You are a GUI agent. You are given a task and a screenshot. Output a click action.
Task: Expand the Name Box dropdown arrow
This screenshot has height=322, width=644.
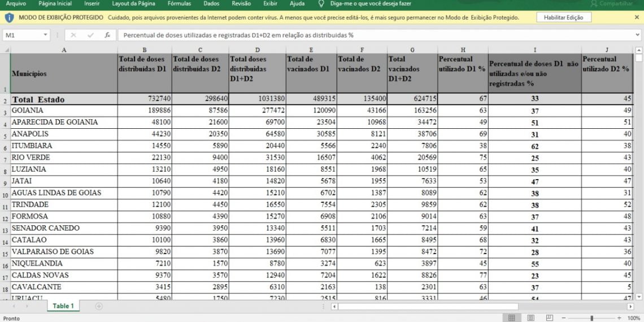(x=45, y=36)
